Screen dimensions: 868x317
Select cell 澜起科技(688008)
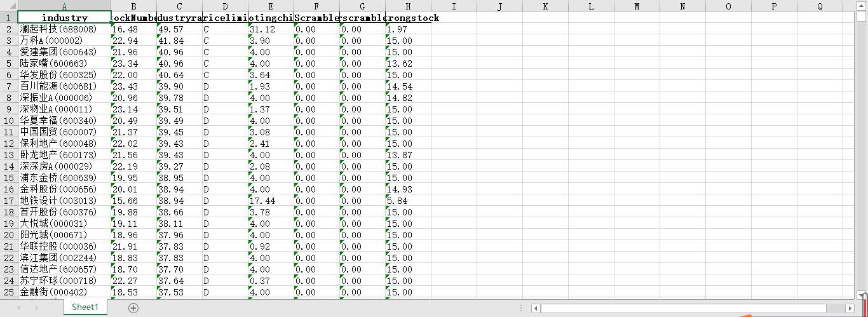click(64, 29)
